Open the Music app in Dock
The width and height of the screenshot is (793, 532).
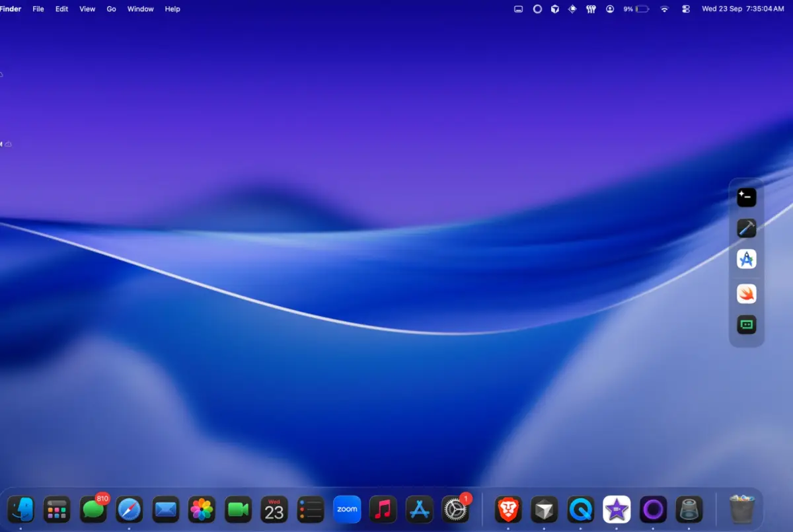tap(383, 510)
